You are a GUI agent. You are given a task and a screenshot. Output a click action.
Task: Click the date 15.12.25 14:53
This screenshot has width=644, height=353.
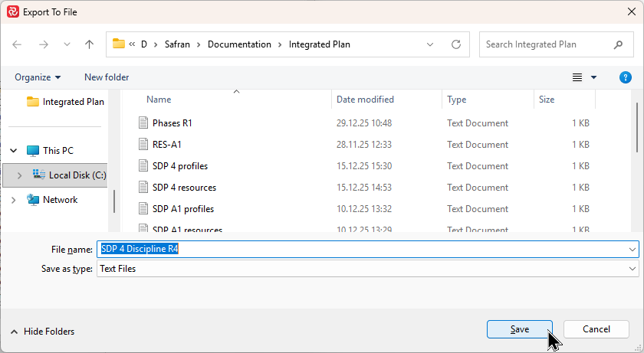[364, 188]
